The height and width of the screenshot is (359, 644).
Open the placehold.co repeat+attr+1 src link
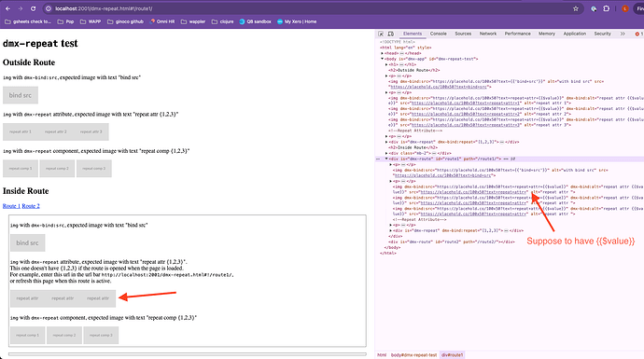click(x=466, y=104)
